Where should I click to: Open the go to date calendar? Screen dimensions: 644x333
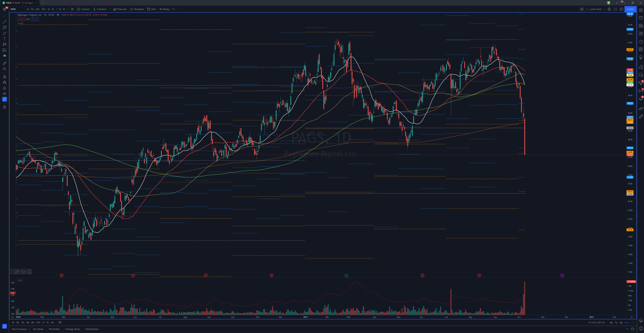pos(60,322)
